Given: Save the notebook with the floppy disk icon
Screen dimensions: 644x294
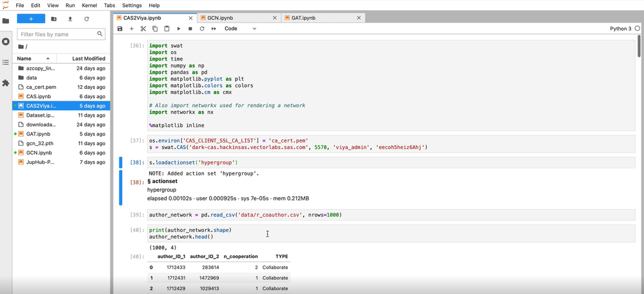Looking at the screenshot, I should tap(120, 29).
